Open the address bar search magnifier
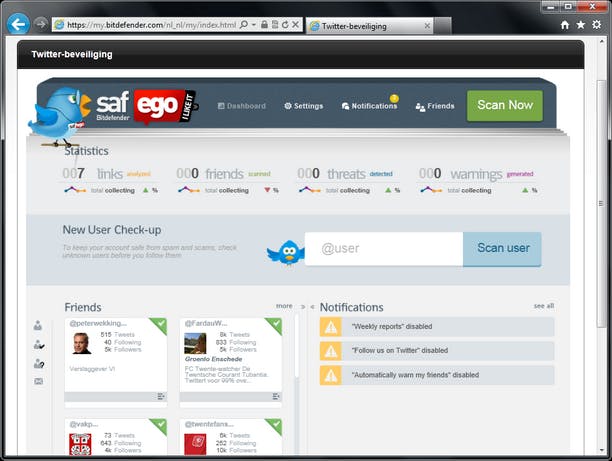This screenshot has width=612, height=461. 244,25
